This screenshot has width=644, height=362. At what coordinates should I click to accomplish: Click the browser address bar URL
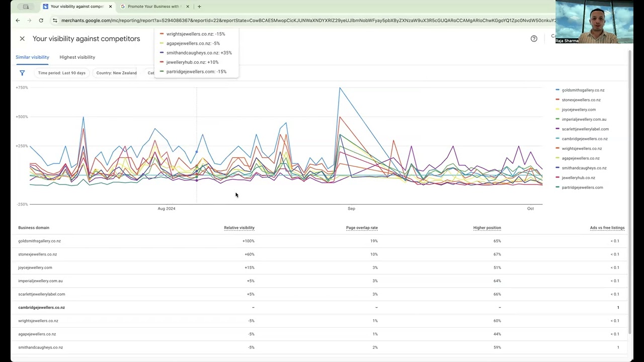pos(307,21)
